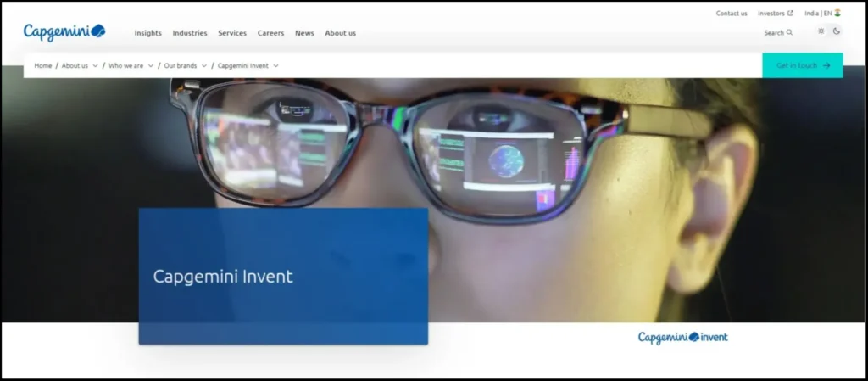Screen dimensions: 868x381
Task: Open the Insights menu
Action: 147,33
